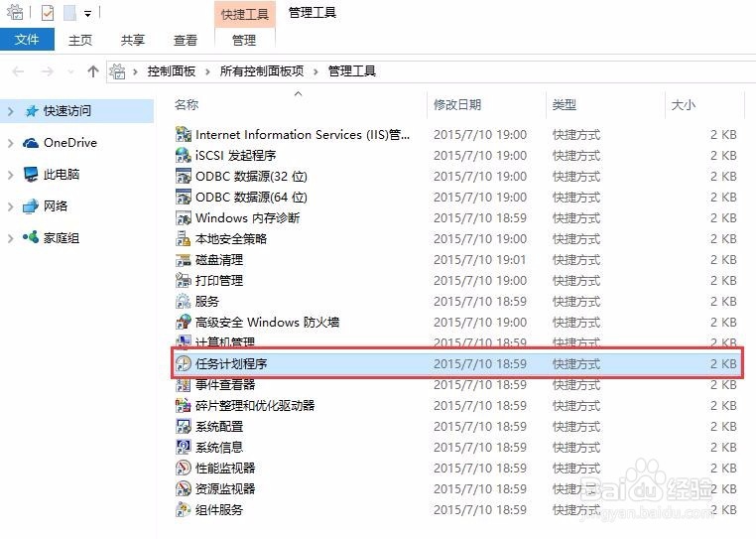Click 所有控制面板项 in the address bar
This screenshot has height=539, width=756.
click(262, 71)
